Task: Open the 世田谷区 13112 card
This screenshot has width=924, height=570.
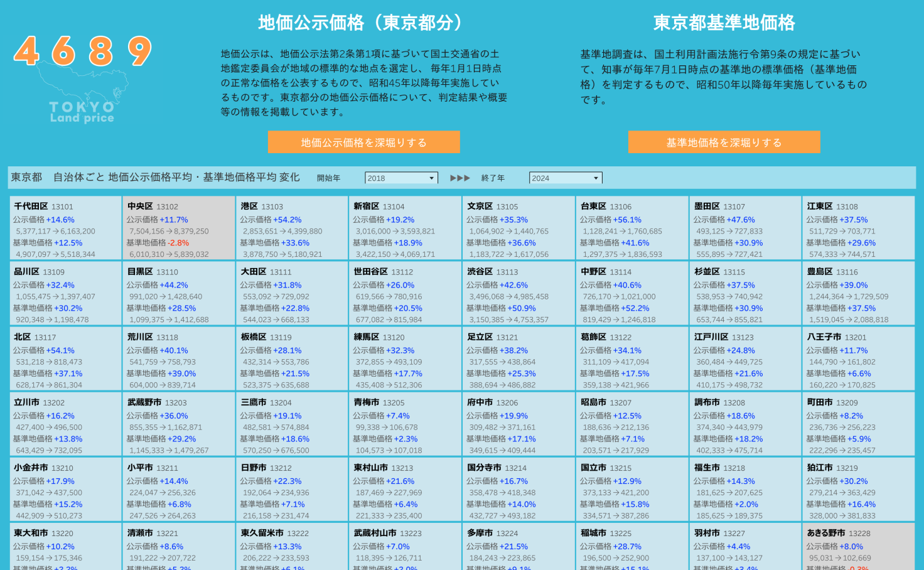Action: pyautogui.click(x=406, y=293)
